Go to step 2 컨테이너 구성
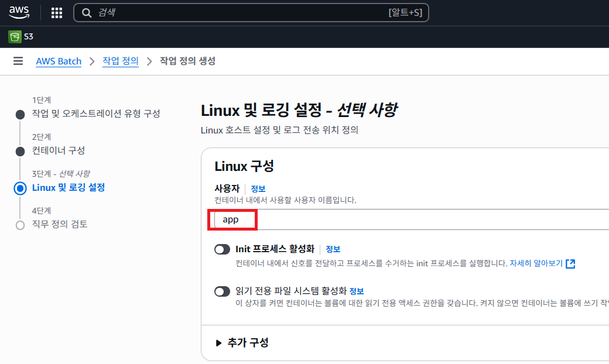 [x=59, y=150]
